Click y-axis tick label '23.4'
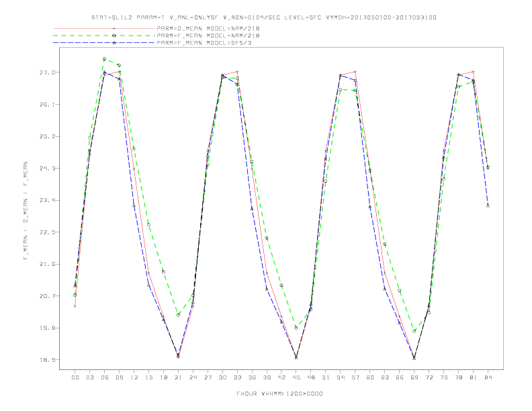 (47, 200)
